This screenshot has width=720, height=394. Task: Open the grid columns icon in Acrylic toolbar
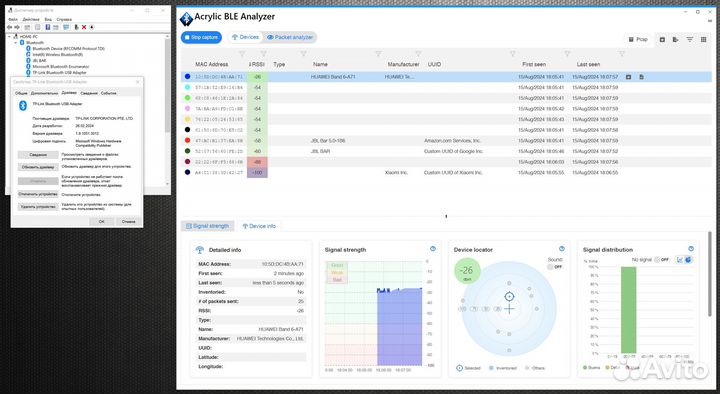click(703, 39)
